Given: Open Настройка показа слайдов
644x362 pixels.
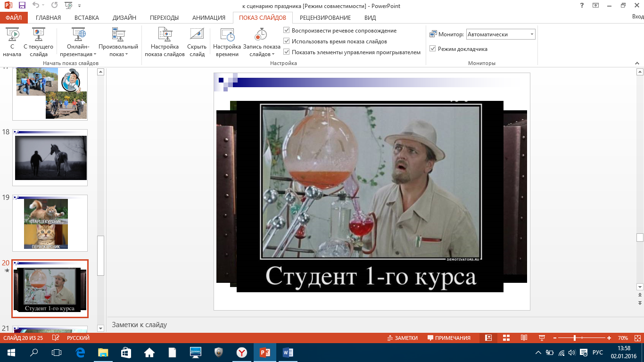Looking at the screenshot, I should (165, 42).
